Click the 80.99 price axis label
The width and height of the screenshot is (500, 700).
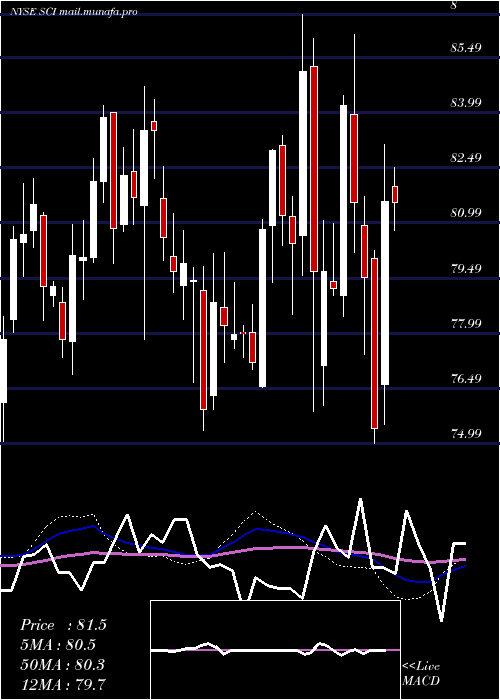pyautogui.click(x=466, y=212)
